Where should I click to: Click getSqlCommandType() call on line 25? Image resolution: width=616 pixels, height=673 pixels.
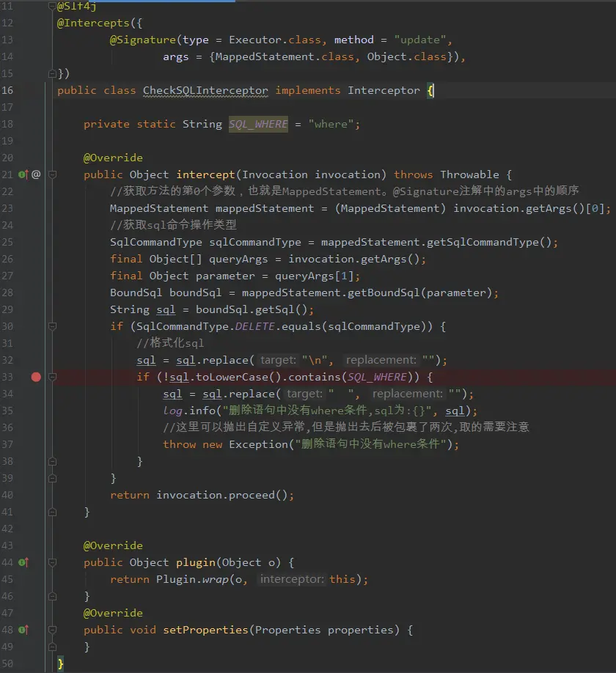coord(489,242)
